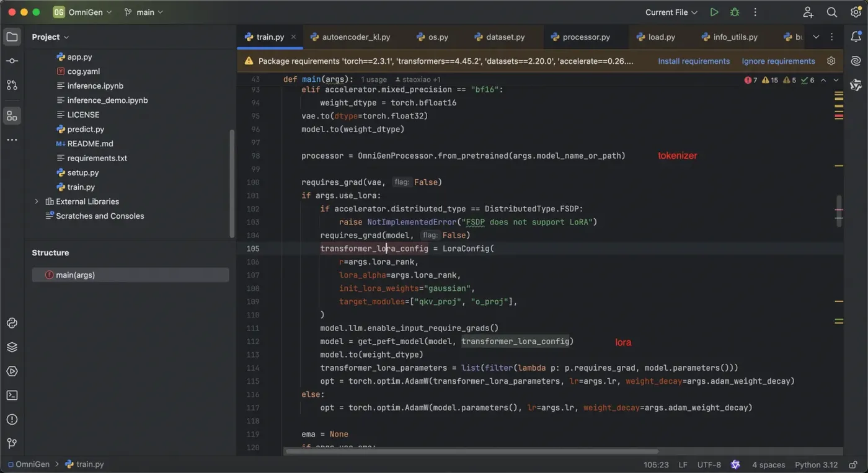Open the right sidebar plugin tool window icon
Viewport: 868px width, 473px height.
tap(856, 85)
